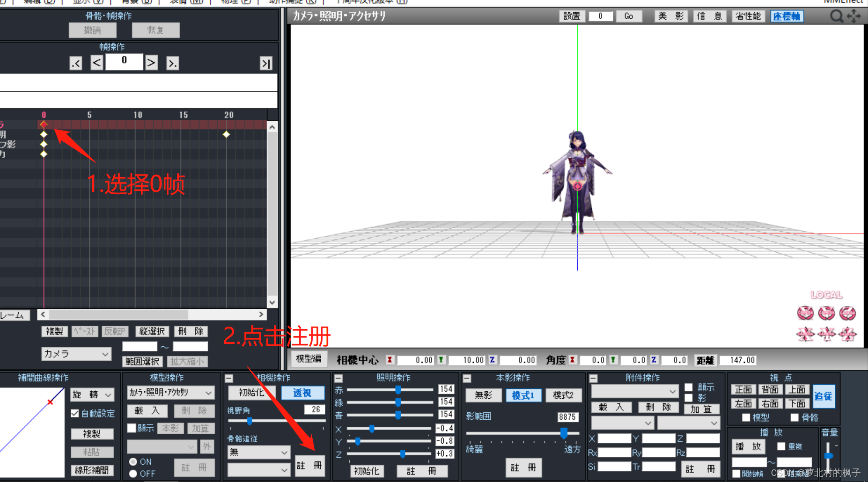Click the 省性能 button in top bar
868x482 pixels.
coord(748,16)
